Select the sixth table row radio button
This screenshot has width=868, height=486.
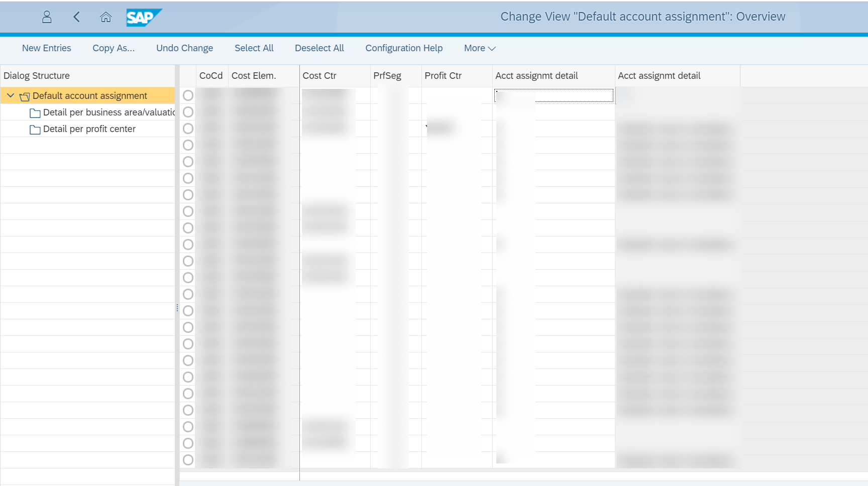pos(188,178)
